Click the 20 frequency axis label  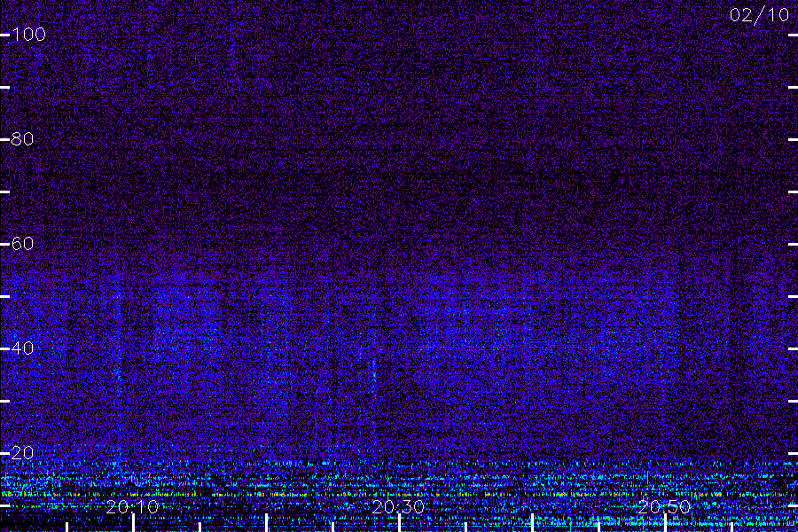pyautogui.click(x=22, y=453)
